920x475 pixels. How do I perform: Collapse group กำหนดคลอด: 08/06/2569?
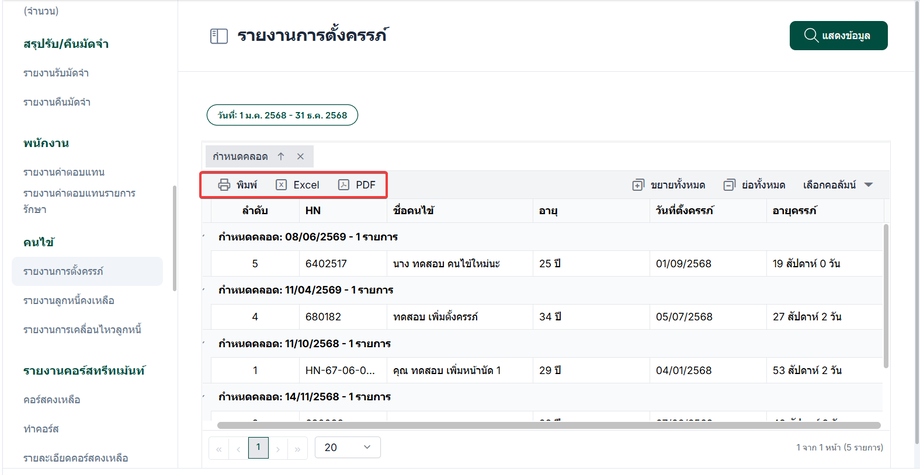click(x=205, y=237)
